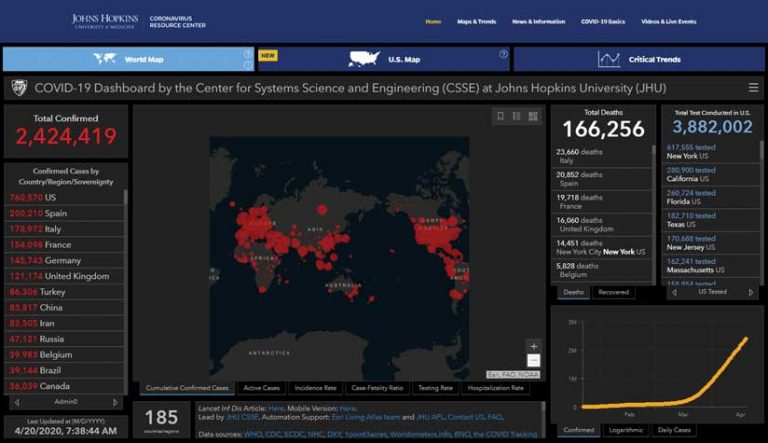768x443 pixels.
Task: Open the JHU CSSE link
Action: (242, 417)
